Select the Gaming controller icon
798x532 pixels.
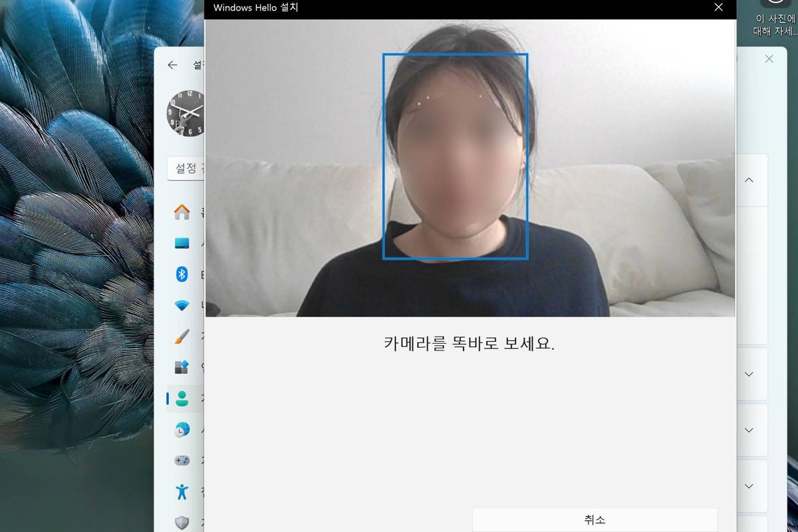182,460
